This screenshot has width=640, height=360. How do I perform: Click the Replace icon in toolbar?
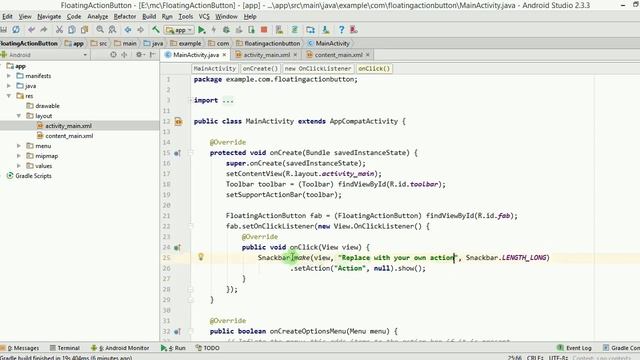click(x=112, y=30)
